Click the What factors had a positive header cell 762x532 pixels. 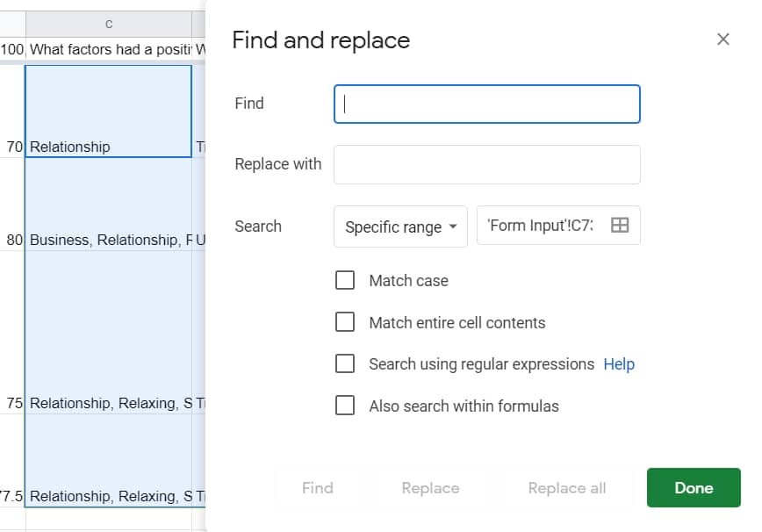108,49
